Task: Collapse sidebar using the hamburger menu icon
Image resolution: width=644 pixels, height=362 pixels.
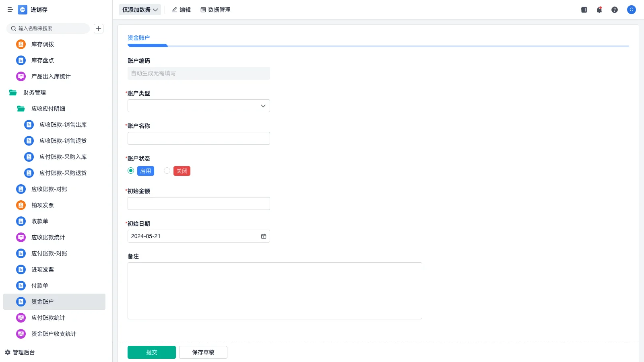Action: 10,10
